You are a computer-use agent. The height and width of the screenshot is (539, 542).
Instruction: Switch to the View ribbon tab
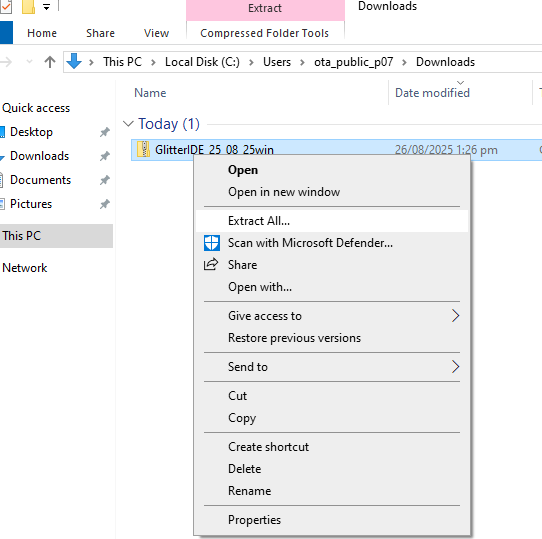pyautogui.click(x=156, y=33)
